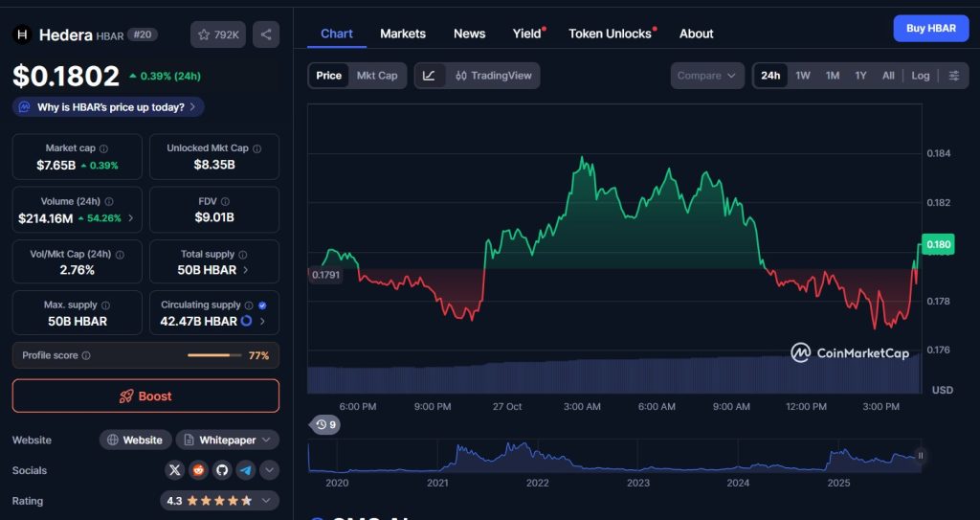Click the Buy HBAR button
980x520 pixels.
coord(930,29)
